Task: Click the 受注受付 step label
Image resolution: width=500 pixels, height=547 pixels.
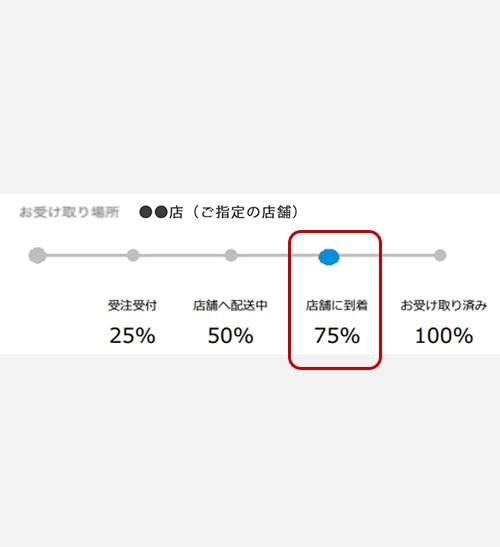Action: (132, 305)
